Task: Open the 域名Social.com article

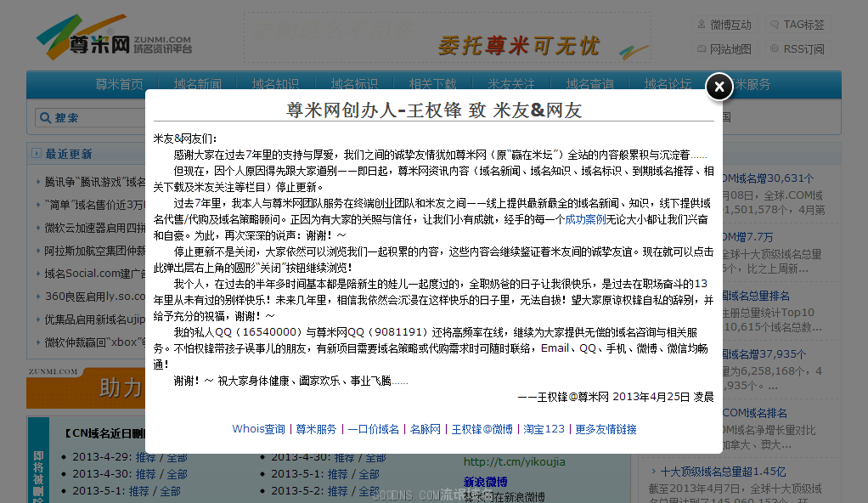Action: [x=95, y=274]
